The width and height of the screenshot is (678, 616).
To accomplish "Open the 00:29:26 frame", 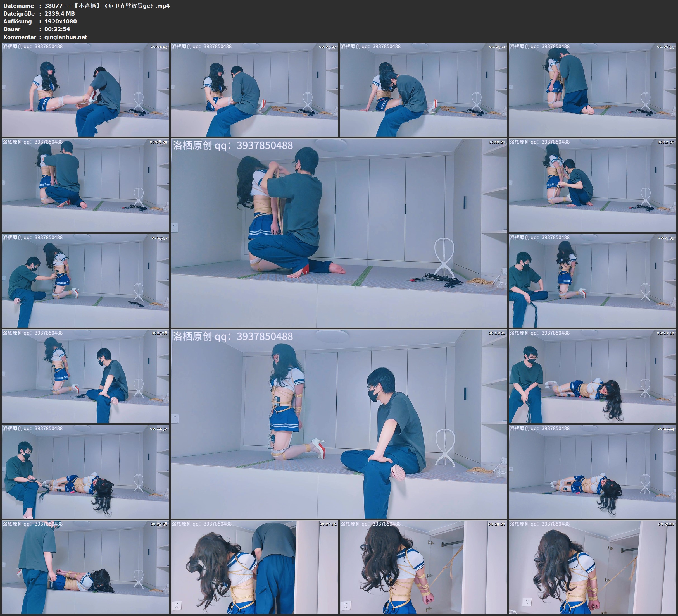I will coord(423,567).
